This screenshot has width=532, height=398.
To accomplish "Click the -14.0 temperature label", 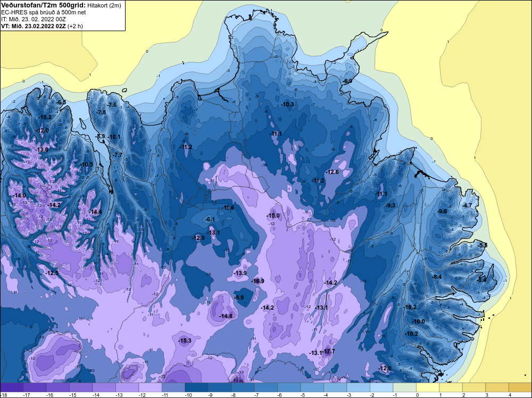I will click(x=19, y=195).
